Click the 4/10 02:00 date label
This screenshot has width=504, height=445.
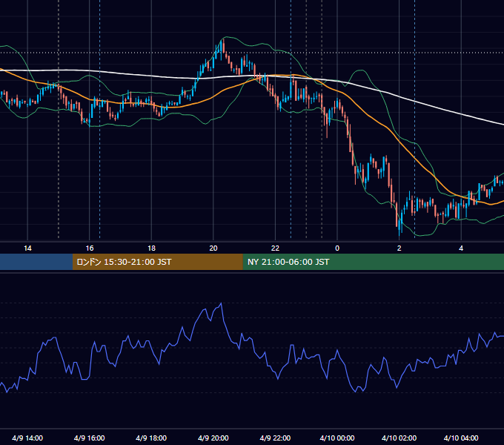[x=399, y=438]
